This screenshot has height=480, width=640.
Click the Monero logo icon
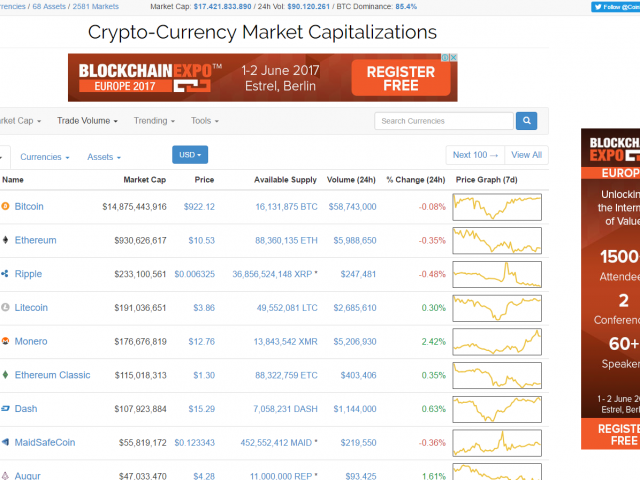click(x=5, y=341)
